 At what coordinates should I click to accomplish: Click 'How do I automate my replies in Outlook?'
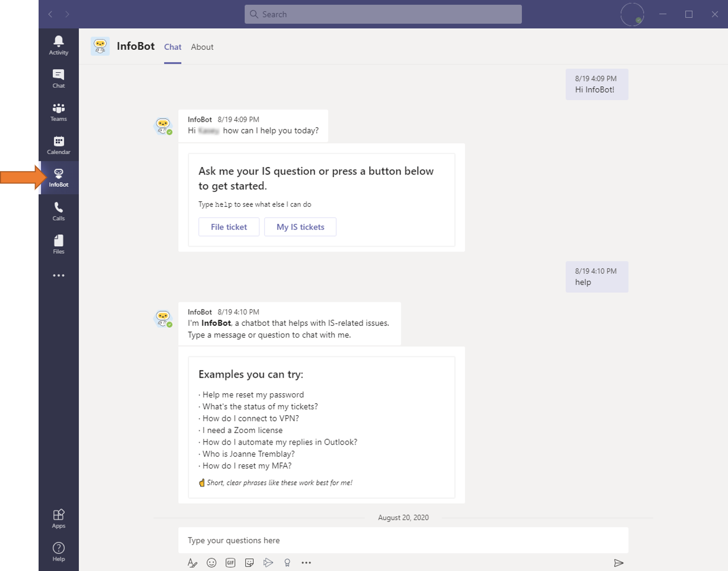280,442
